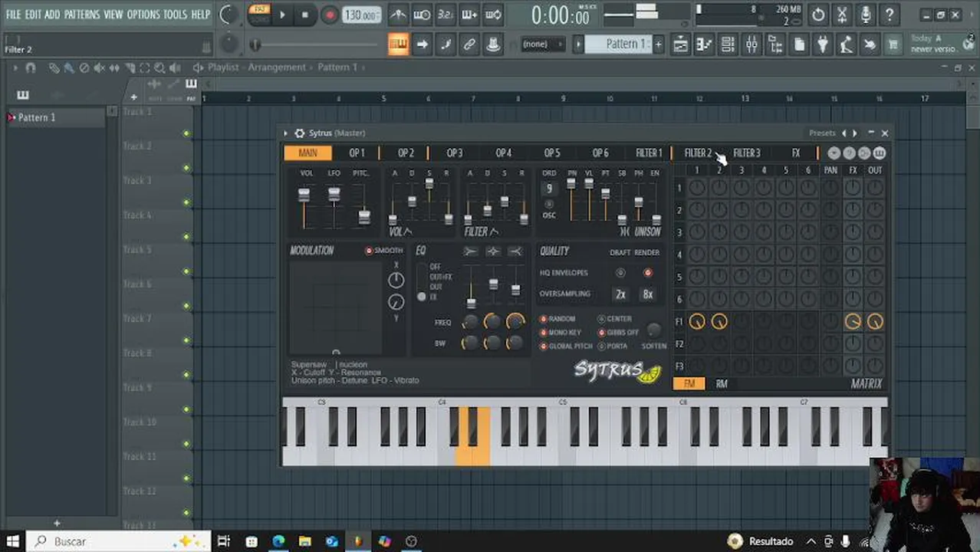The image size is (980, 552).
Task: Open the TOOLS menu
Action: click(175, 15)
